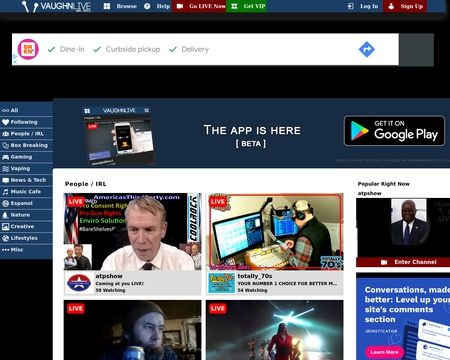Click the 'Popular Right Now' heading

pos(383,184)
